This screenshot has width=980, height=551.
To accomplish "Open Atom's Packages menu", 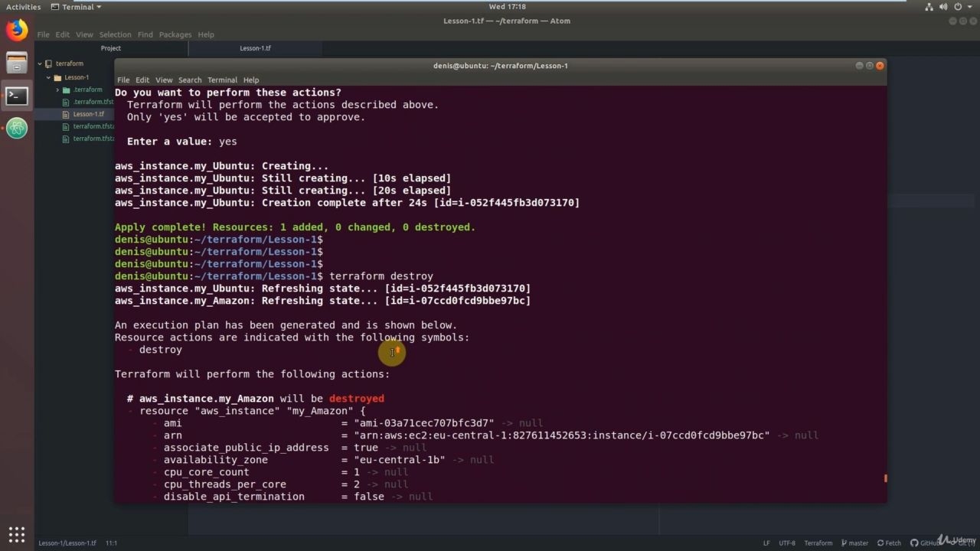I will [x=175, y=34].
